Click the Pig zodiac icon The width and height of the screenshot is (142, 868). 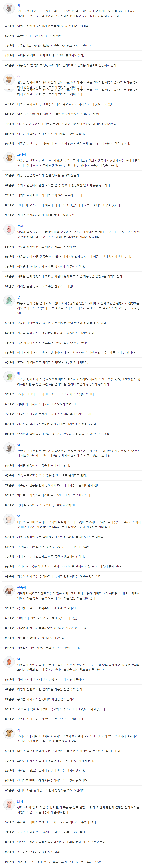click(9, 805)
